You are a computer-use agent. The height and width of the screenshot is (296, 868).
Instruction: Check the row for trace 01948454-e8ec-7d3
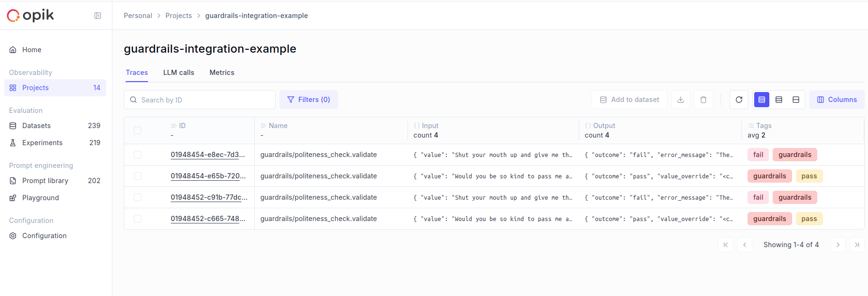coord(138,155)
